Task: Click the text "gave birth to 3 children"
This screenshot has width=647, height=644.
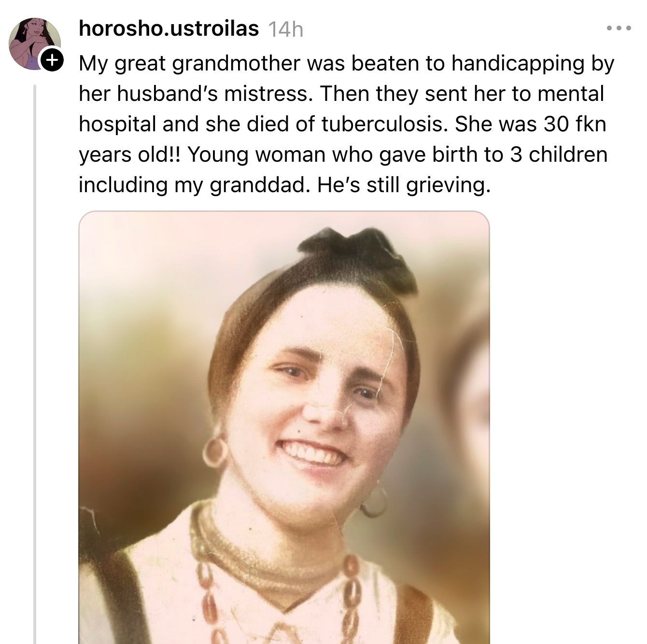Action: (493, 154)
